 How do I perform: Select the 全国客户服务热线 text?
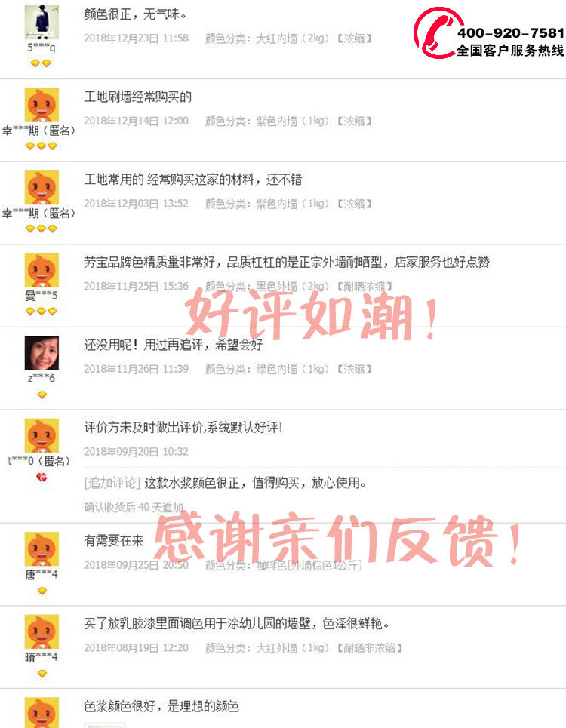point(510,50)
